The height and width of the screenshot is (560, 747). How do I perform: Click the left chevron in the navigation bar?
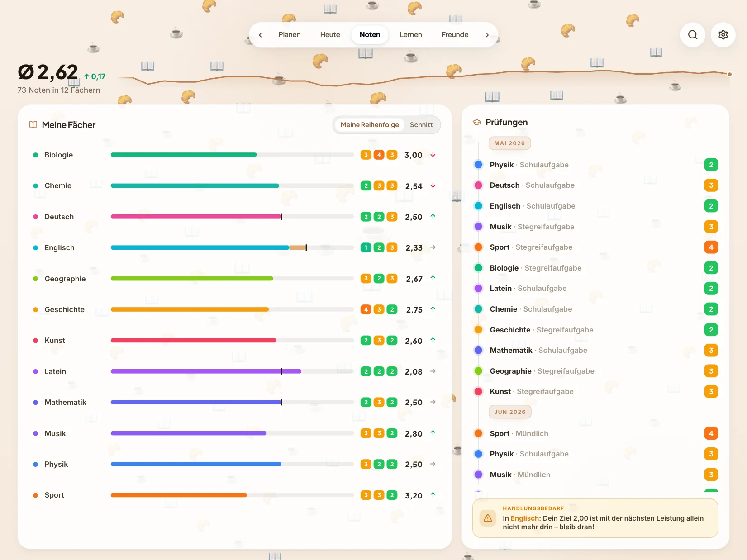tap(260, 35)
